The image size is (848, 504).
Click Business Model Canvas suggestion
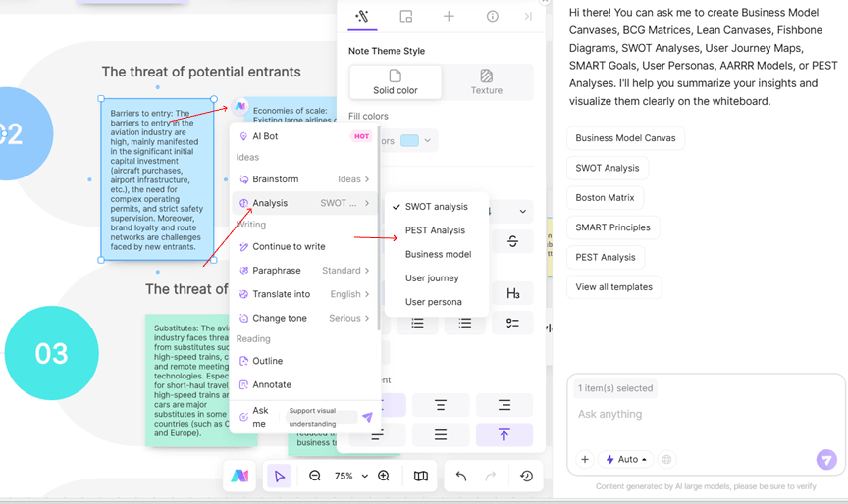[625, 138]
